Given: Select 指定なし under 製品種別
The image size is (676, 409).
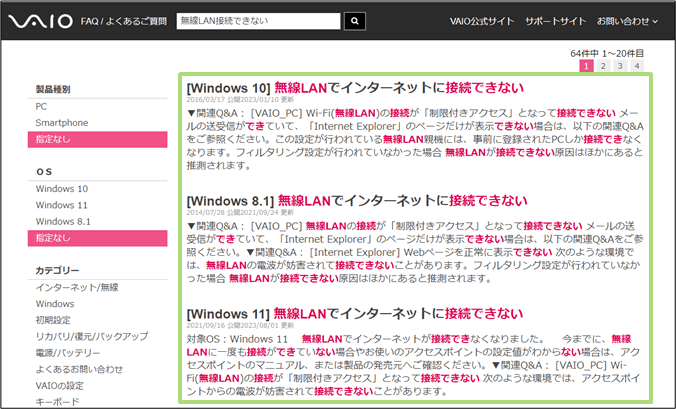Looking at the screenshot, I should point(97,140).
